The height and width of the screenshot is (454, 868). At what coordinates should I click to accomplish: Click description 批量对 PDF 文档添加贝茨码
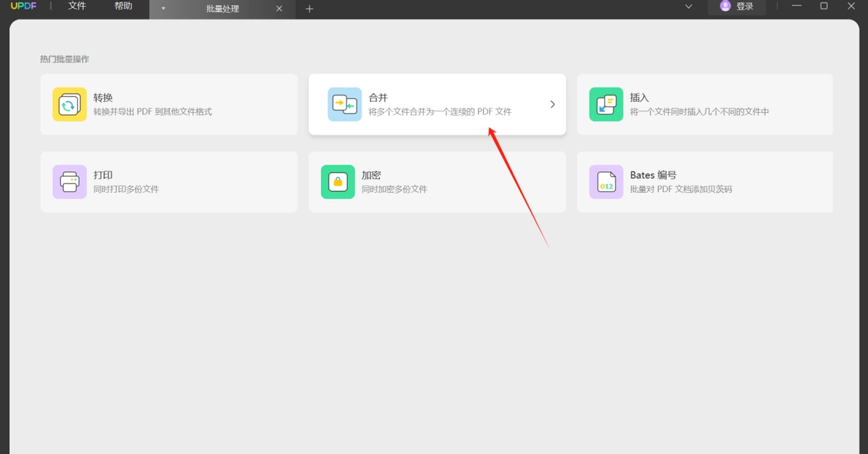click(681, 189)
